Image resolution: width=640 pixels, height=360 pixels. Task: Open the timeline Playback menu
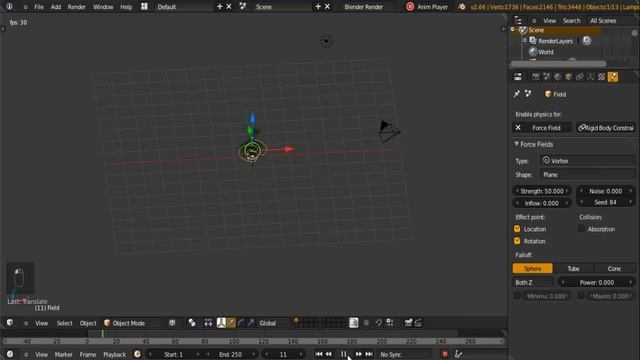[x=115, y=354]
